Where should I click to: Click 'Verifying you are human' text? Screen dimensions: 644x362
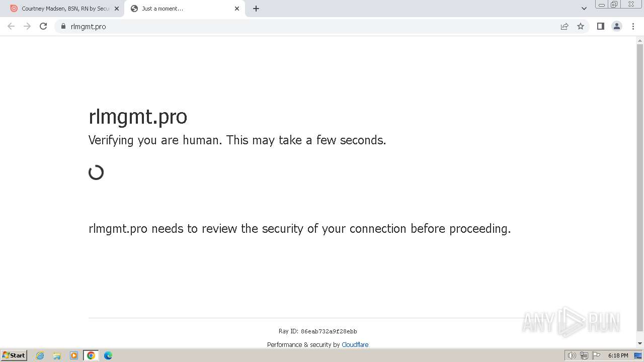pos(237,140)
